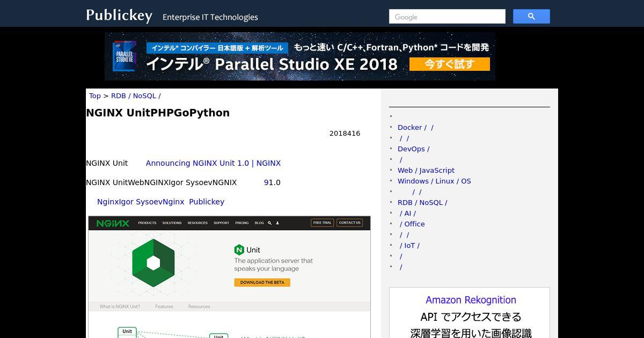
Task: Open RDB / NoSQL sidebar category link
Action: 422,203
